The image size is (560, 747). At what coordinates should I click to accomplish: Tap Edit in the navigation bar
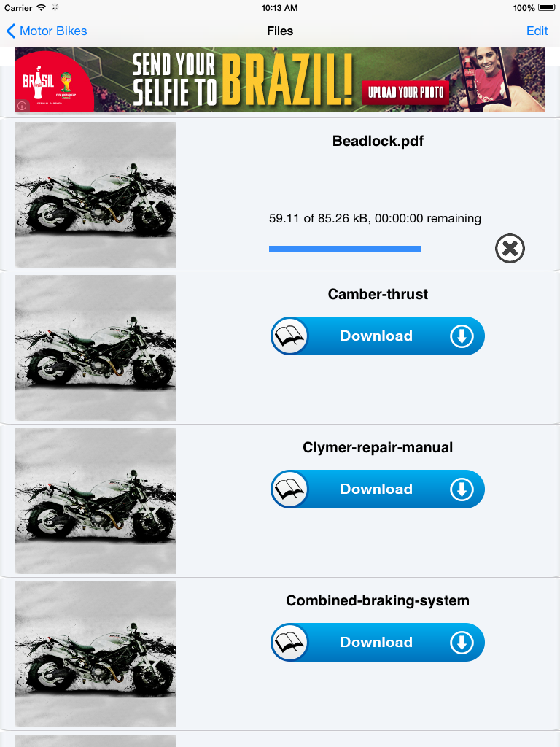tap(537, 31)
